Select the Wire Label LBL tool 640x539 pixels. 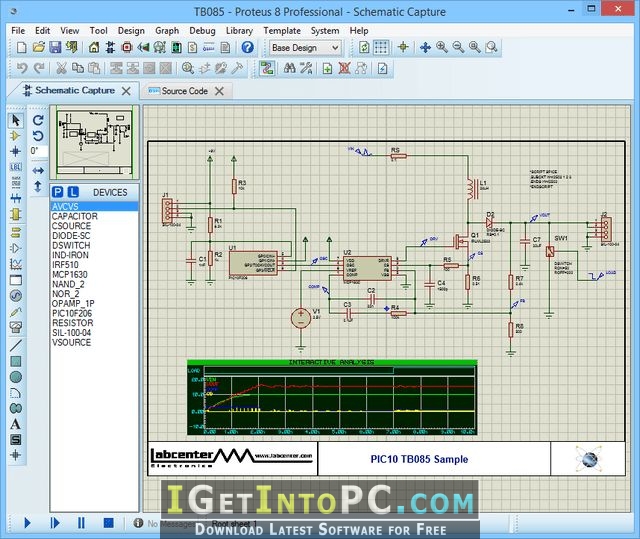click(x=16, y=167)
